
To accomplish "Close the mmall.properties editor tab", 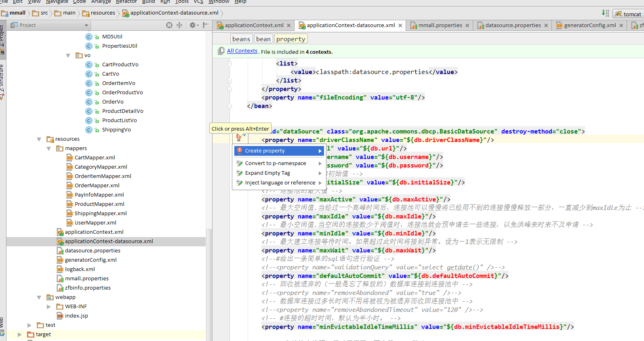I will [467, 25].
